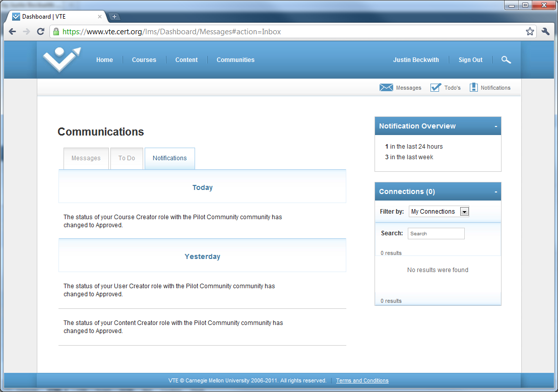Open the Home menu item

coord(105,60)
